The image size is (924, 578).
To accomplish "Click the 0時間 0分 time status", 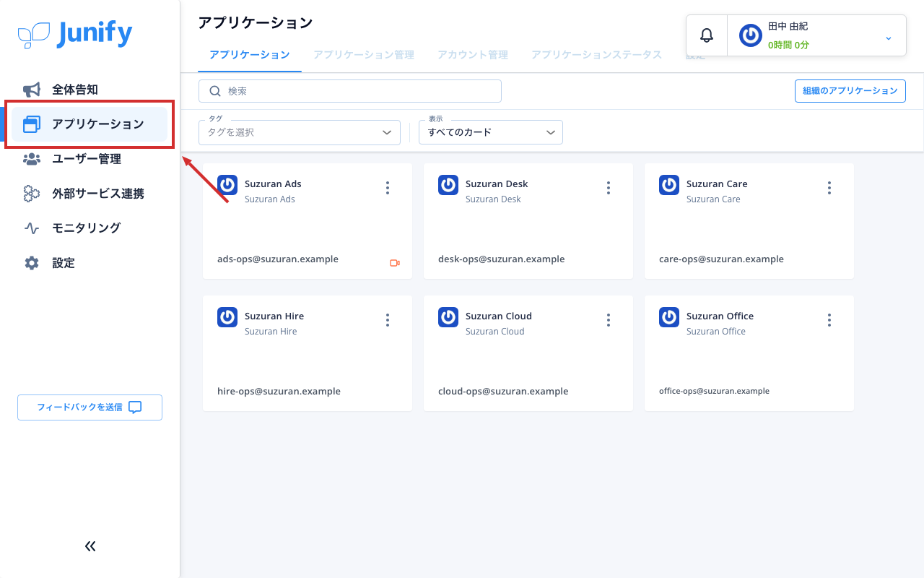I will tap(788, 45).
